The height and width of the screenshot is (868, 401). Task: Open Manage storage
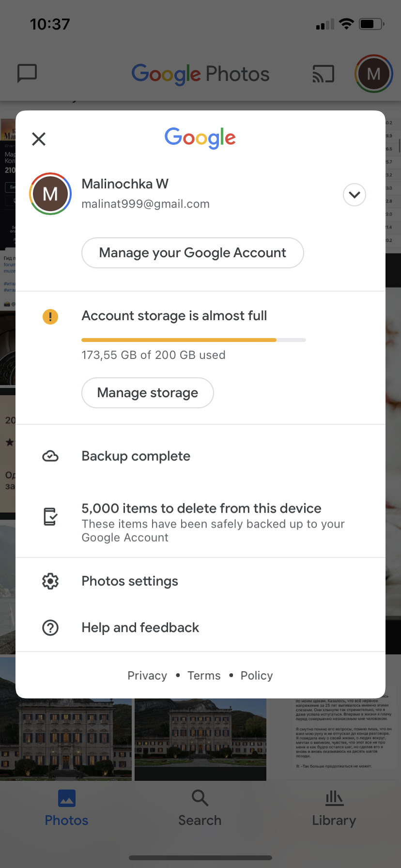coord(147,393)
